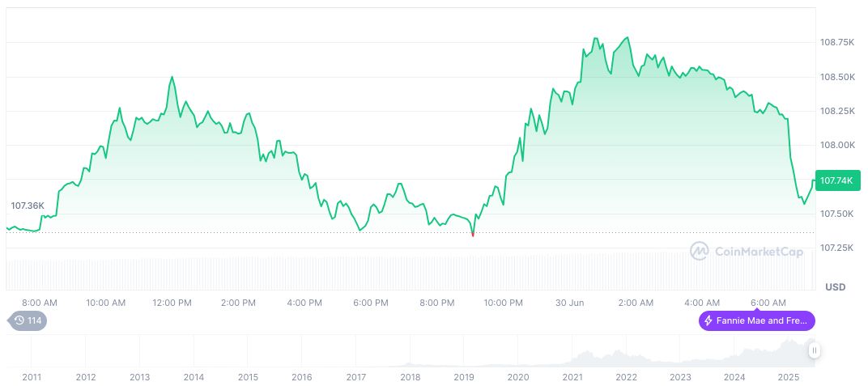Viewport: 868px width, 386px height.
Task: Click the history clock icon badge showing 114
Action: pos(27,320)
